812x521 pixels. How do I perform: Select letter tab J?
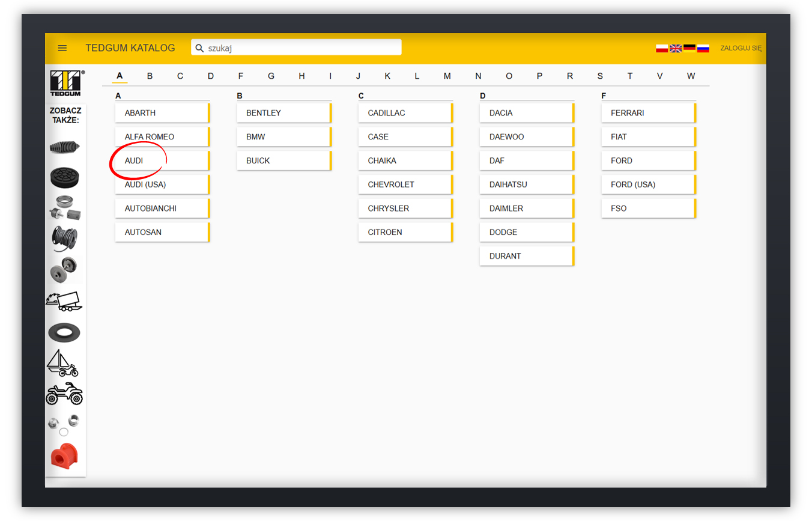click(358, 76)
